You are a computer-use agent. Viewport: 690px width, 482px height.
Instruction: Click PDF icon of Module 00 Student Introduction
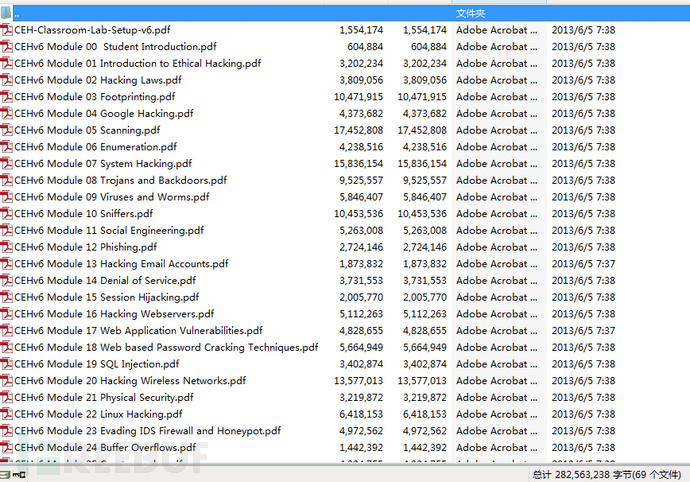(x=6, y=47)
